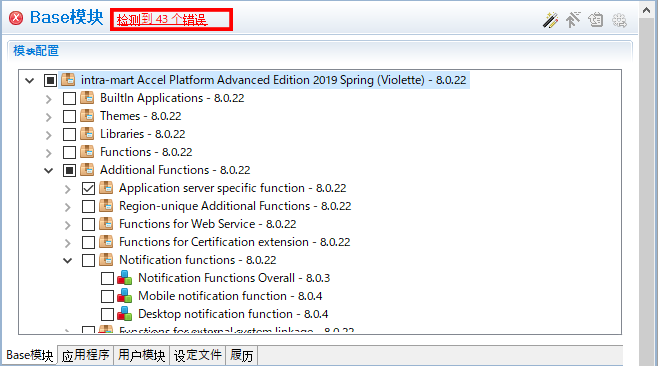Click the document export toolbar icon
The width and height of the screenshot is (658, 366).
(x=596, y=20)
